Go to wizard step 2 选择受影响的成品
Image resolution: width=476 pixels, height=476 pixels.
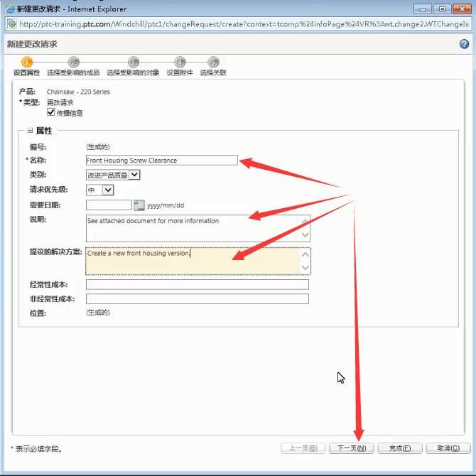73,63
